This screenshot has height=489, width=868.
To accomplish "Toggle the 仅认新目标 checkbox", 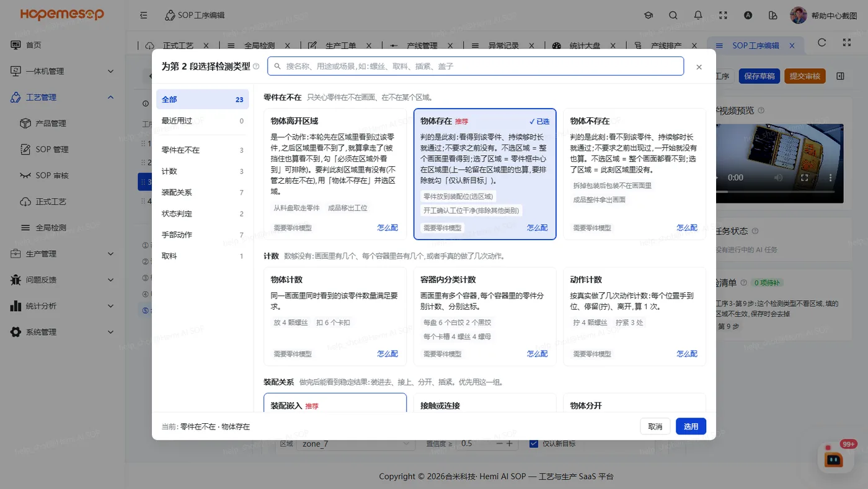I will point(533,444).
